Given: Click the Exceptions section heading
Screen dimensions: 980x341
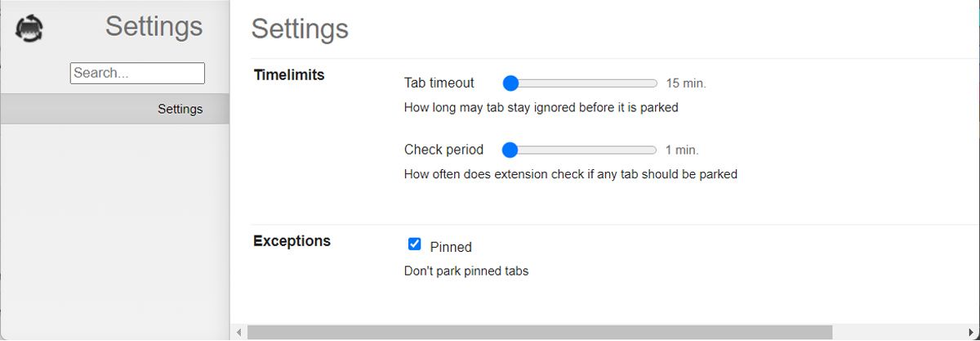Looking at the screenshot, I should [292, 241].
